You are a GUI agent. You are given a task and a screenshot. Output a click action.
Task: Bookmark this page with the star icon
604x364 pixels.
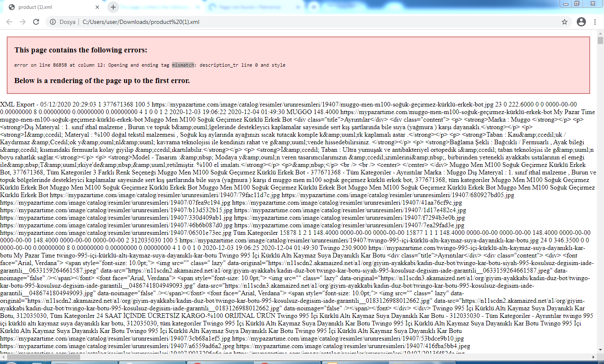565,22
